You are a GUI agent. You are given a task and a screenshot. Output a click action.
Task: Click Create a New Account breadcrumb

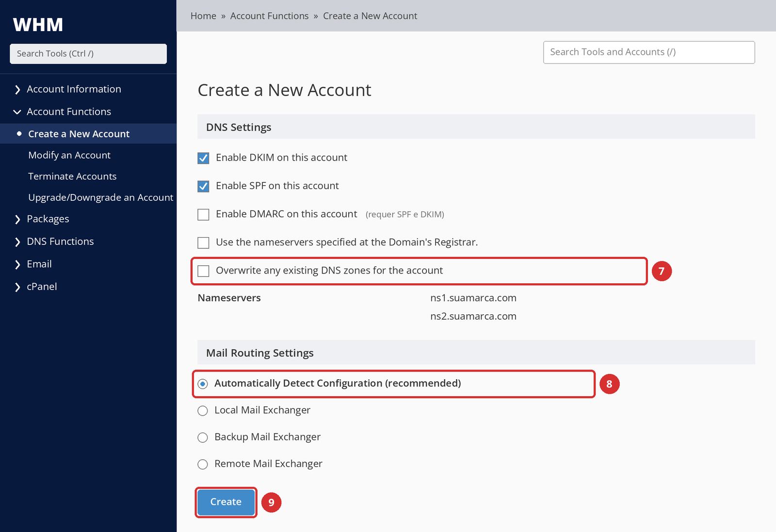[370, 16]
